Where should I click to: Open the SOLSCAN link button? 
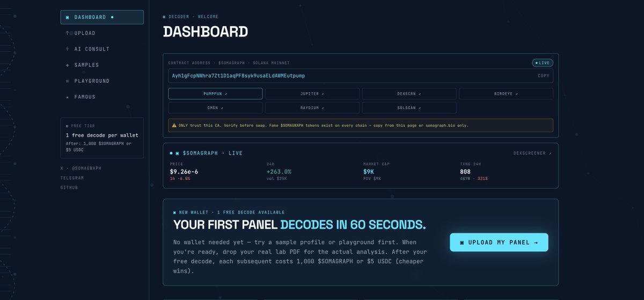pos(409,108)
